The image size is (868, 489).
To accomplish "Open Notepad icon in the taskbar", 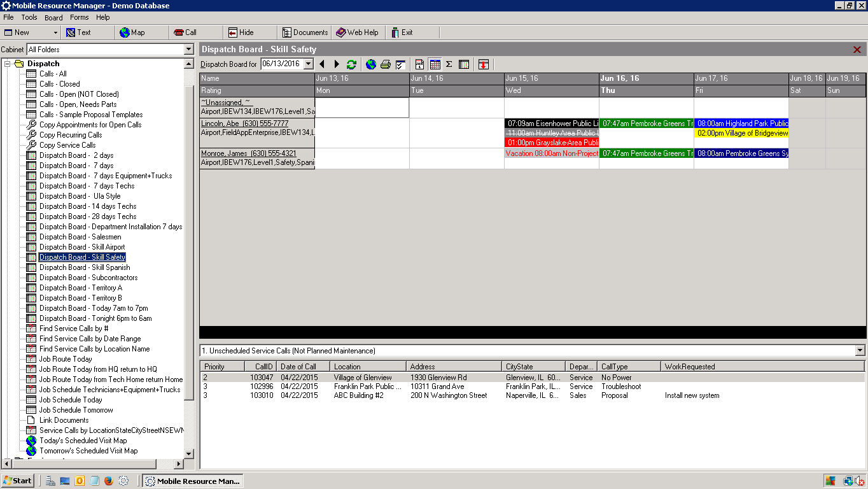I will pyautogui.click(x=94, y=481).
